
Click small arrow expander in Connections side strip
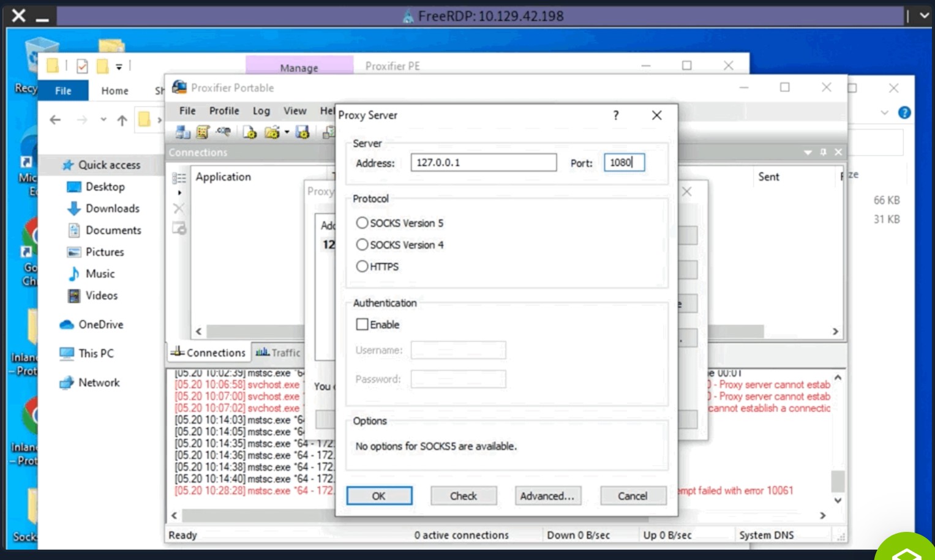[179, 193]
